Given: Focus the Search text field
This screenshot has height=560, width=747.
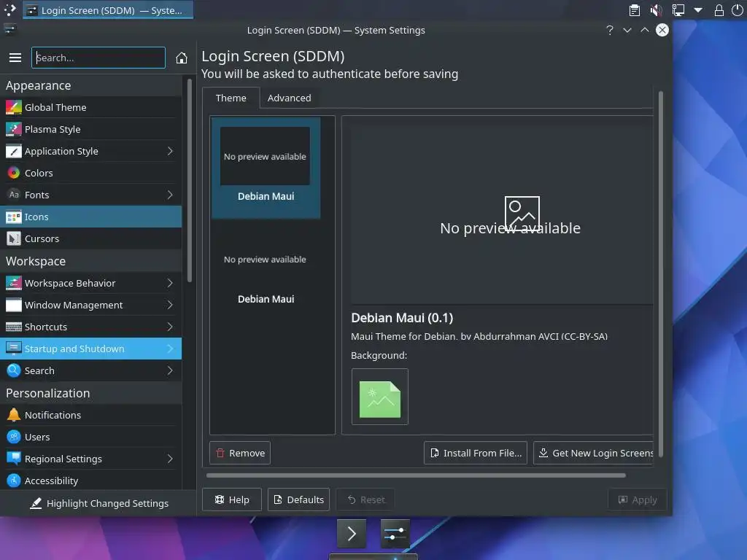Looking at the screenshot, I should (98, 58).
